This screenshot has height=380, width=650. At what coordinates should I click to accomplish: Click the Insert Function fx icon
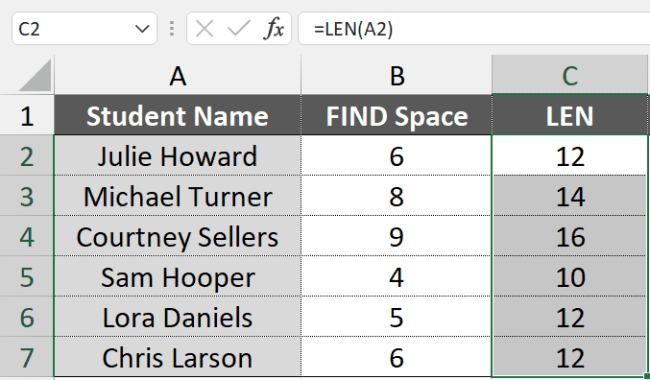click(274, 29)
